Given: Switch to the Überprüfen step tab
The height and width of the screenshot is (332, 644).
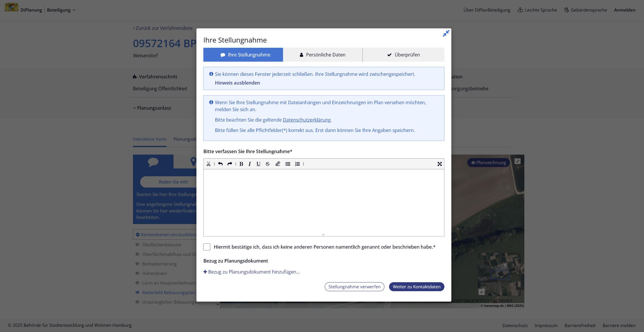Looking at the screenshot, I should 403,55.
